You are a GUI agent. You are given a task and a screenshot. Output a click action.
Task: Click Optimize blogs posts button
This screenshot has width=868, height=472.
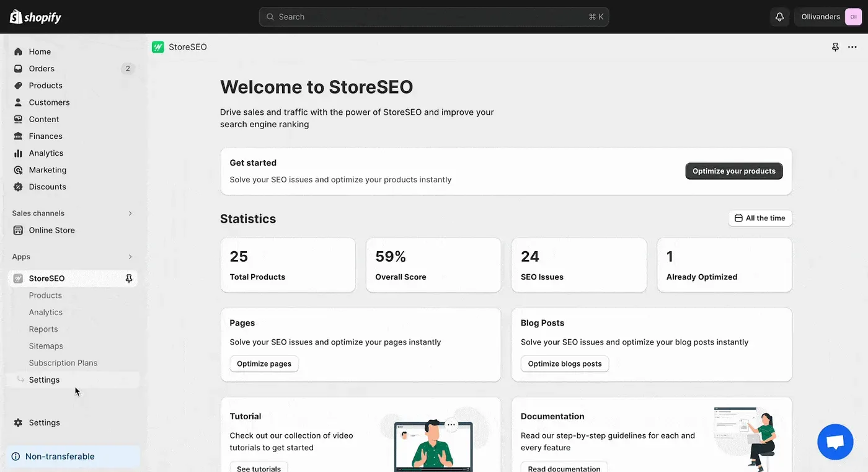(x=565, y=363)
